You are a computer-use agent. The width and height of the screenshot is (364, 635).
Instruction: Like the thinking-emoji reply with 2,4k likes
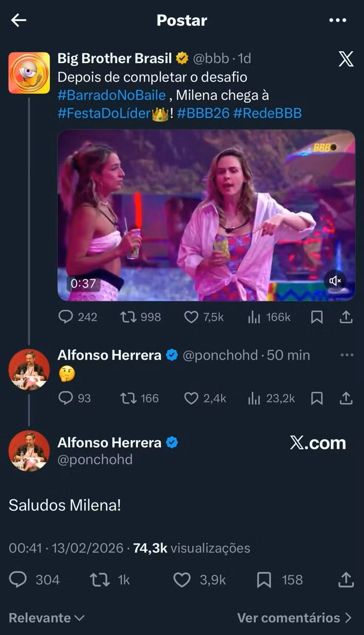191,398
